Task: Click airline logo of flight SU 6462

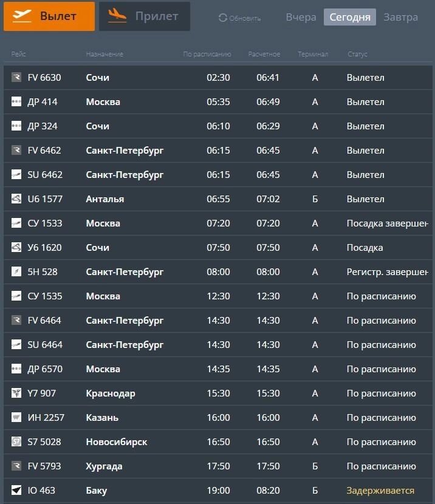Action: coord(16,175)
